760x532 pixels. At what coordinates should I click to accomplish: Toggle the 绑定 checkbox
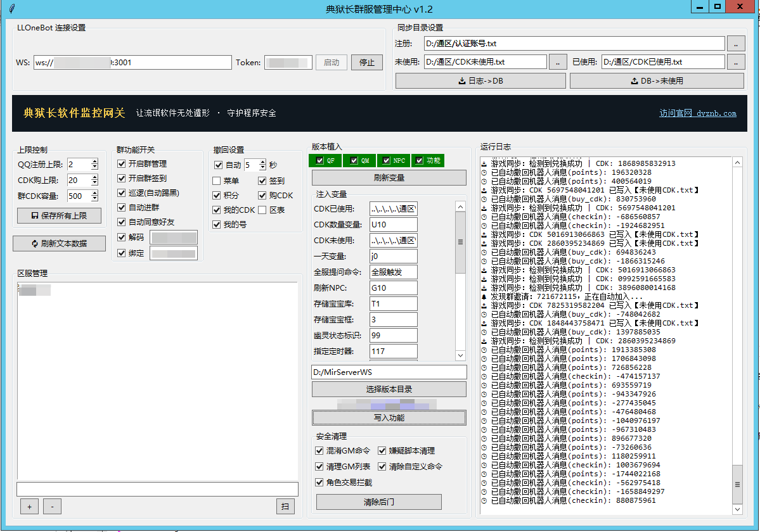click(x=122, y=253)
